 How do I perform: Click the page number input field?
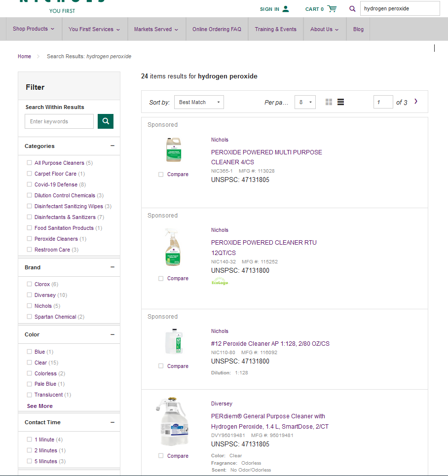click(383, 102)
